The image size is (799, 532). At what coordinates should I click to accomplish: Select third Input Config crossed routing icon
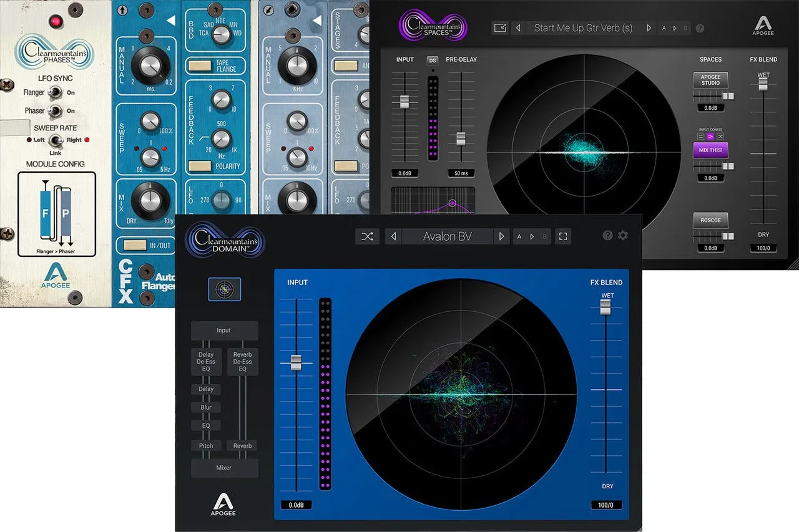pos(720,136)
